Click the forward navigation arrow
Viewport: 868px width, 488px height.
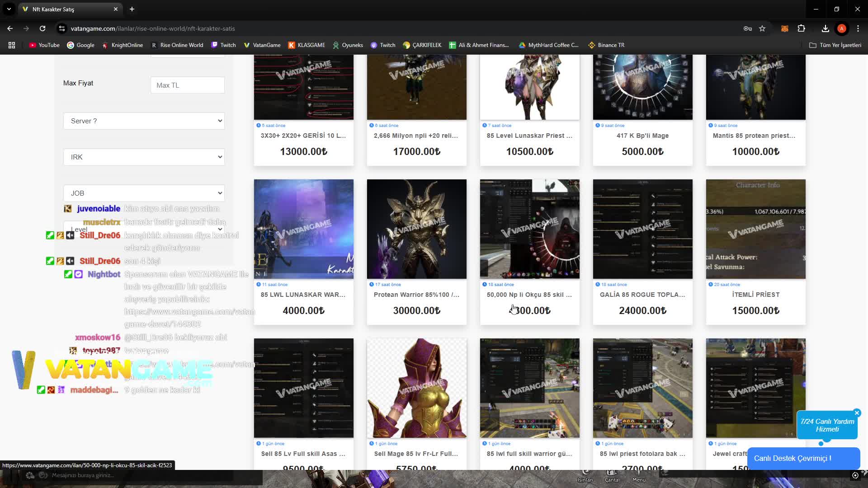pyautogui.click(x=26, y=28)
